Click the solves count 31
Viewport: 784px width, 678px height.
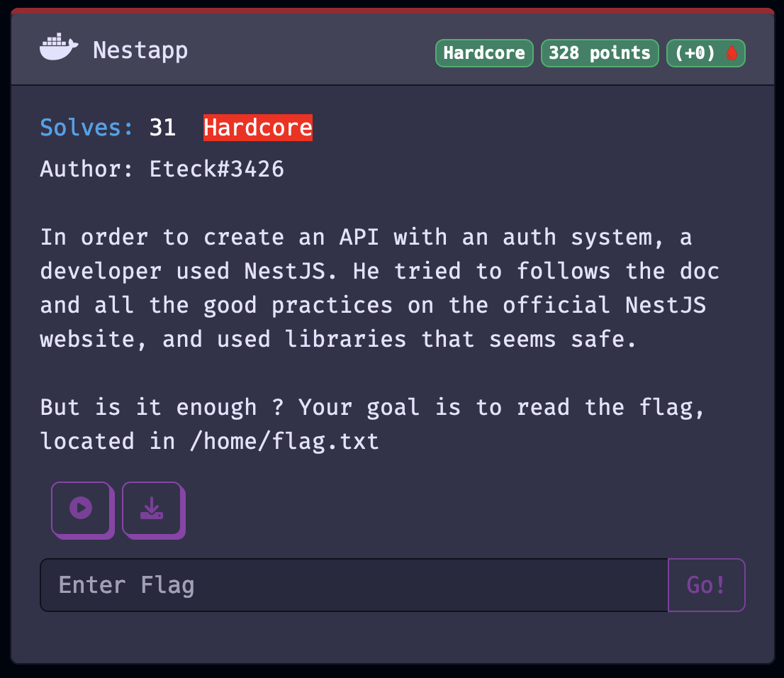click(162, 128)
